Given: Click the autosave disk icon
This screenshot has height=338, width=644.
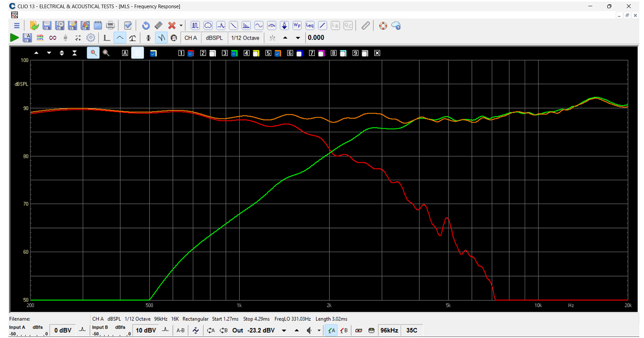Looking at the screenshot, I should coord(27,38).
